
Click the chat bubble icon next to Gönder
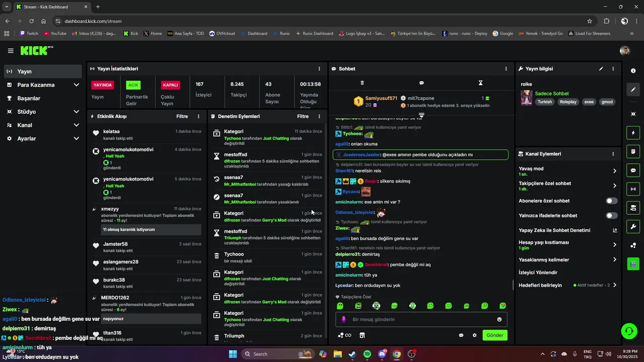pos(461,335)
